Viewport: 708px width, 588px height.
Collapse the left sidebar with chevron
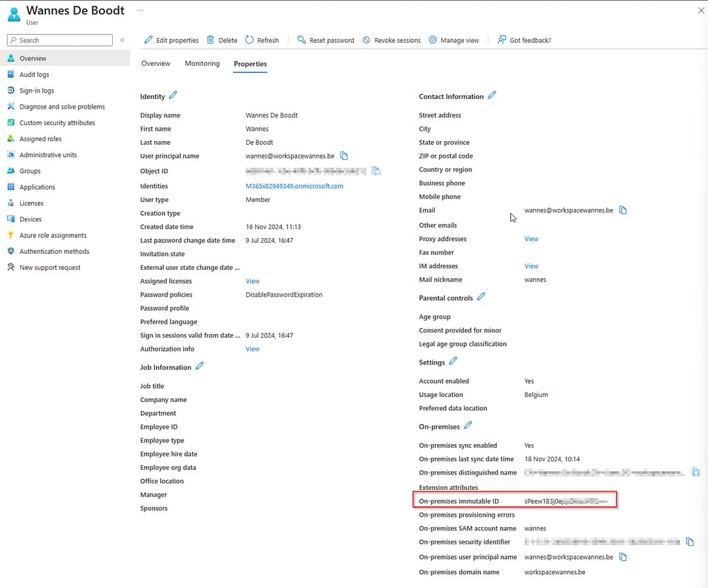122,40
